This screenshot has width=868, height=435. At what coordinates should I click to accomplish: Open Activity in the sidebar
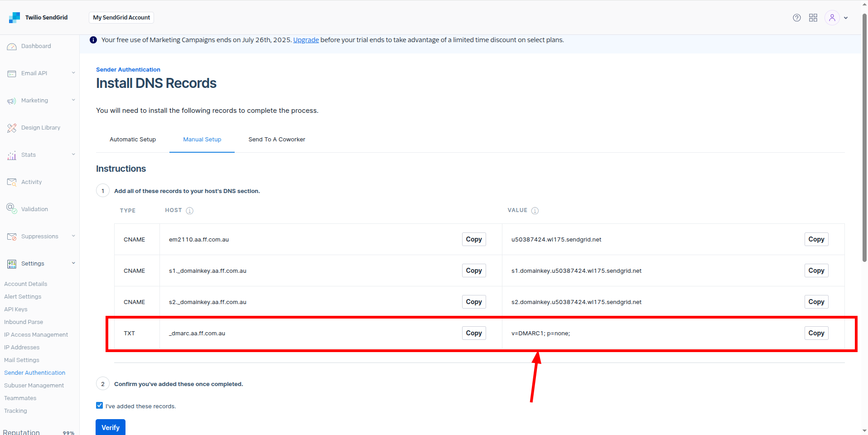[x=31, y=182]
